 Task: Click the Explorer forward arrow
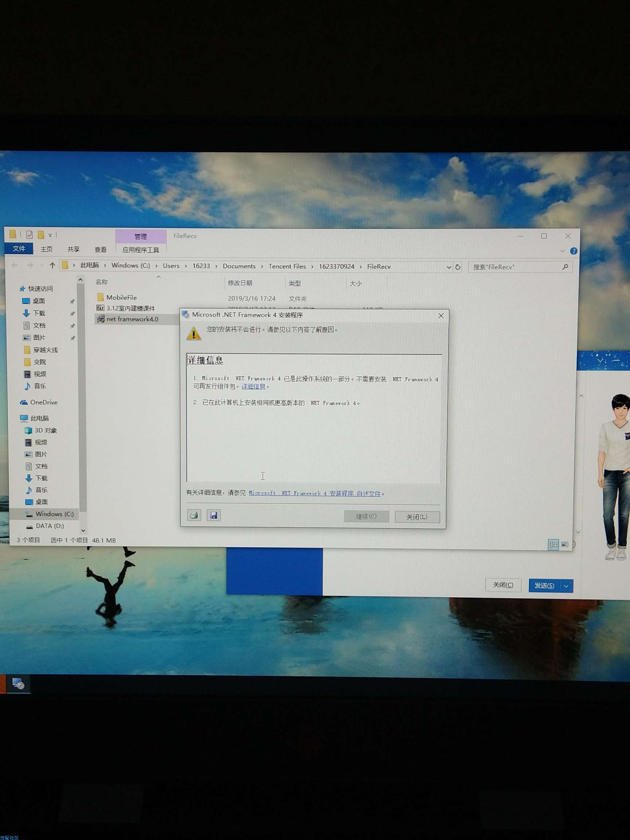click(x=30, y=265)
